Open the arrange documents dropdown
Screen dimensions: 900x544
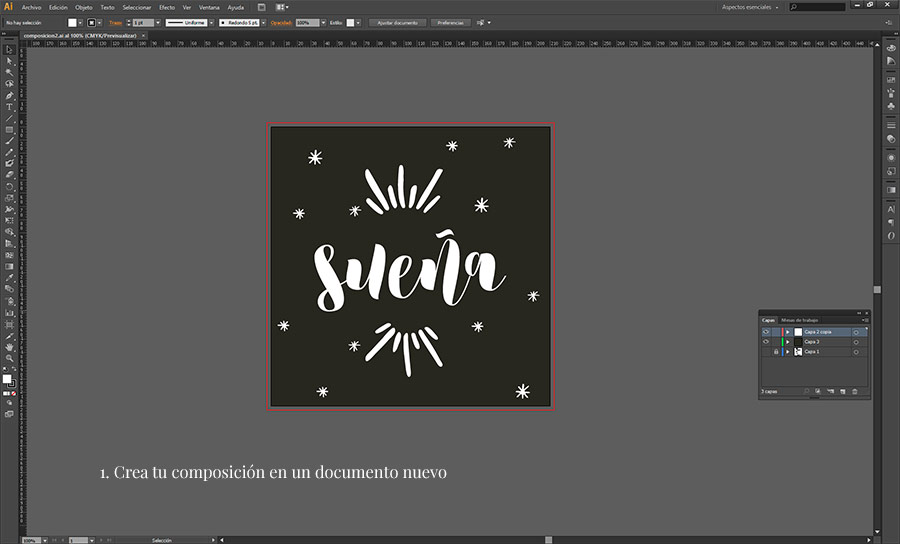(x=282, y=7)
